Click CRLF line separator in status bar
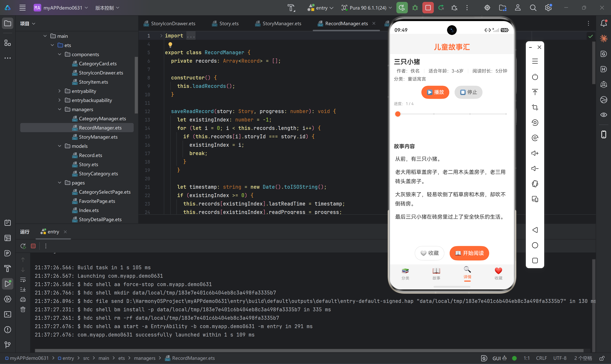This screenshot has width=611, height=364. click(541, 358)
